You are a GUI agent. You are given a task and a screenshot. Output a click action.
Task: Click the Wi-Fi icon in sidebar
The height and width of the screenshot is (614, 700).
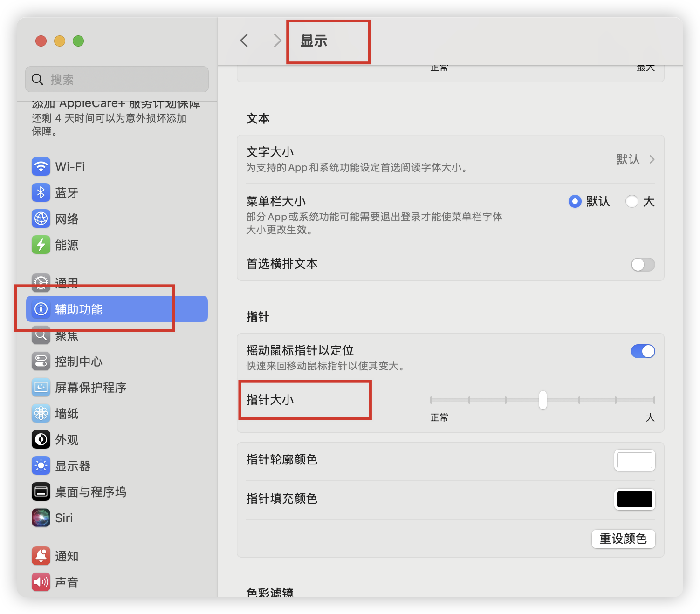(x=41, y=167)
